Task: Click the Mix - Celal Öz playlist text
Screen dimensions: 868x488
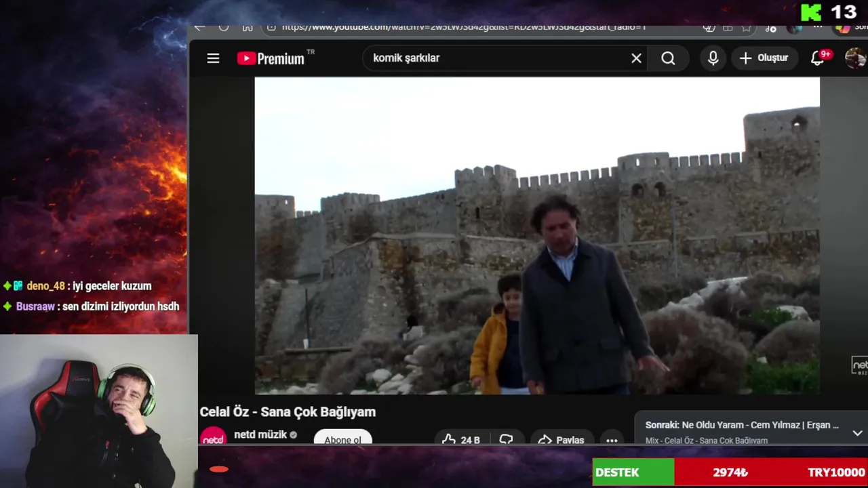Action: tap(707, 441)
